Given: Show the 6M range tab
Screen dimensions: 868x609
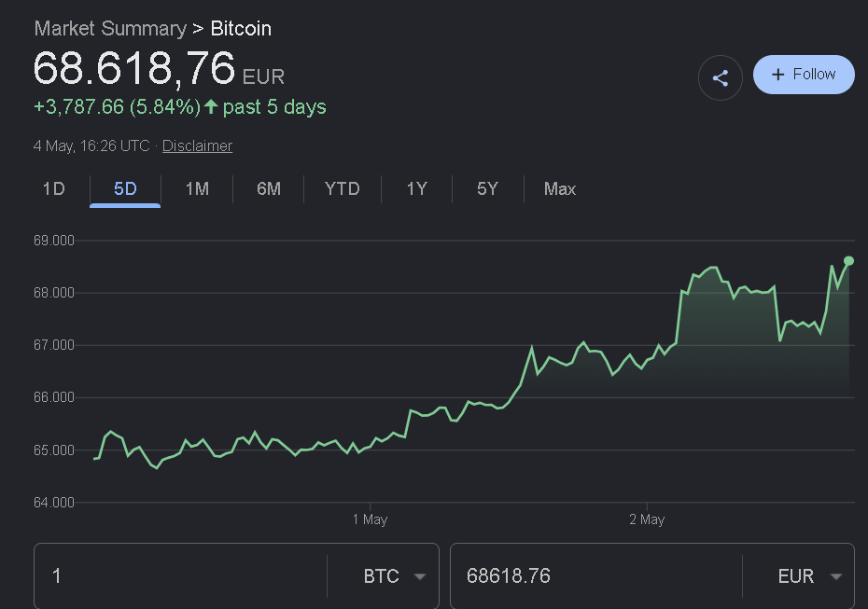Looking at the screenshot, I should click(269, 189).
